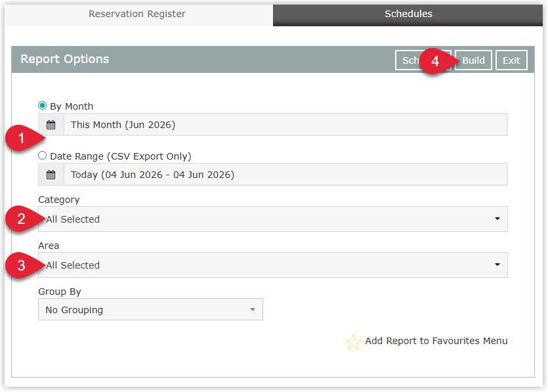
Task: Click the Favourites star icon
Action: click(353, 341)
